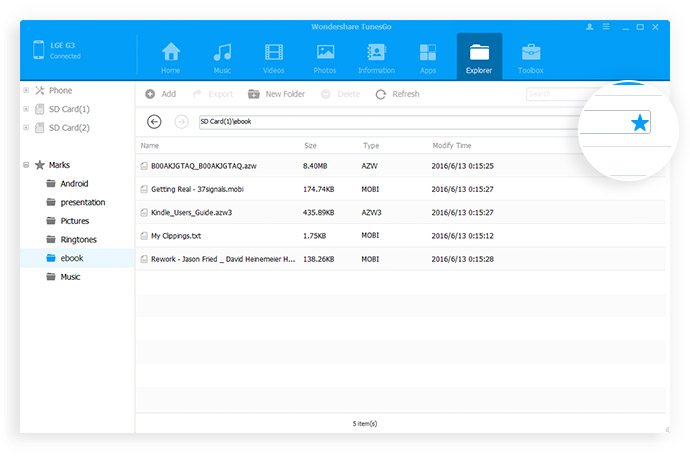This screenshot has width=690, height=465.
Task: Open the Information contacts section
Action: point(377,58)
